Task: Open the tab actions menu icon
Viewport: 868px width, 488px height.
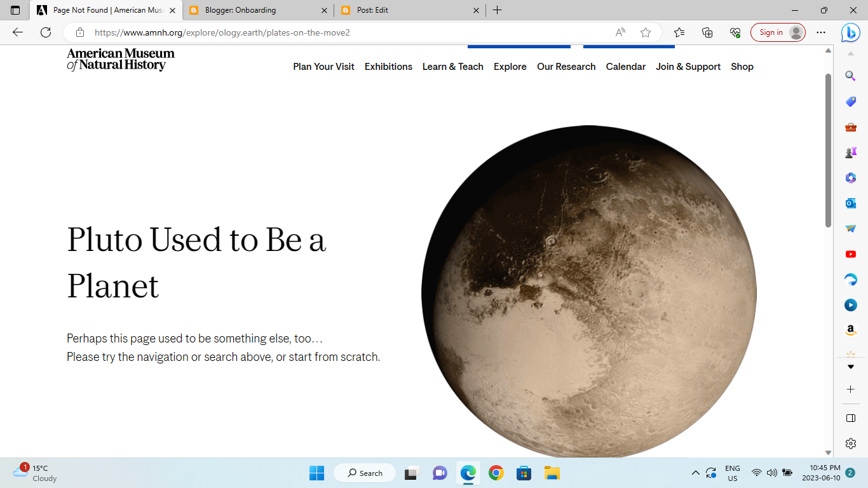Action: (15, 10)
